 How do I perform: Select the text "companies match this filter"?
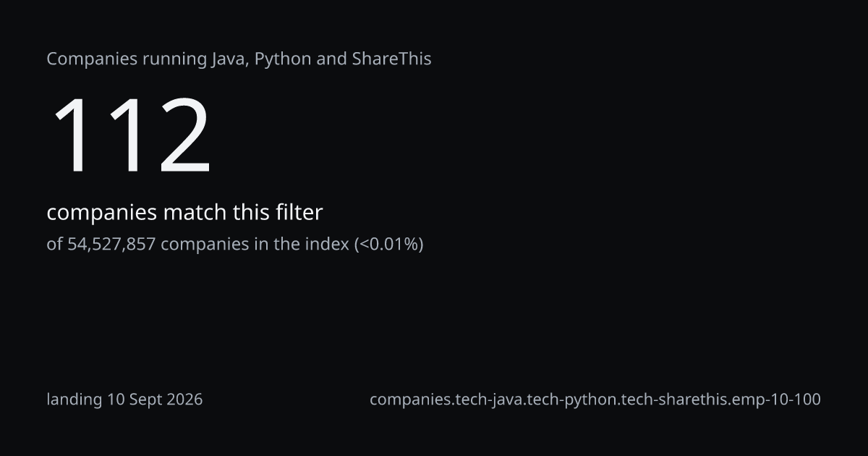(184, 213)
